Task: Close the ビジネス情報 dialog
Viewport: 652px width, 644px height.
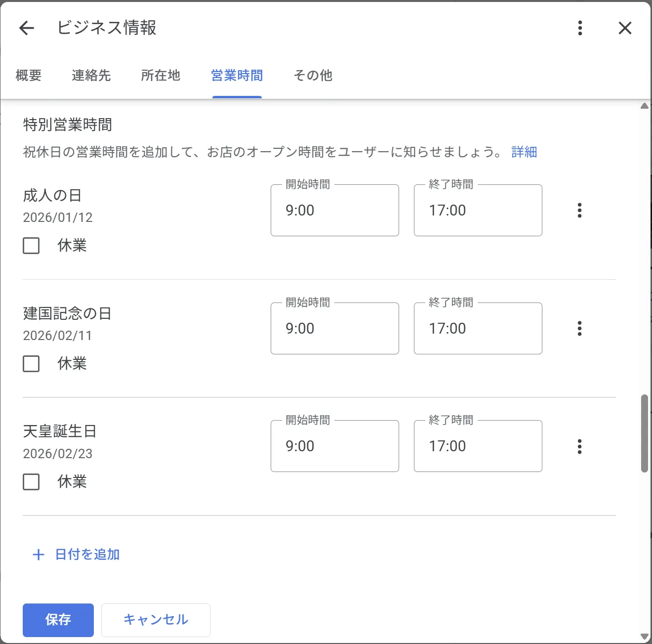Action: pos(625,28)
